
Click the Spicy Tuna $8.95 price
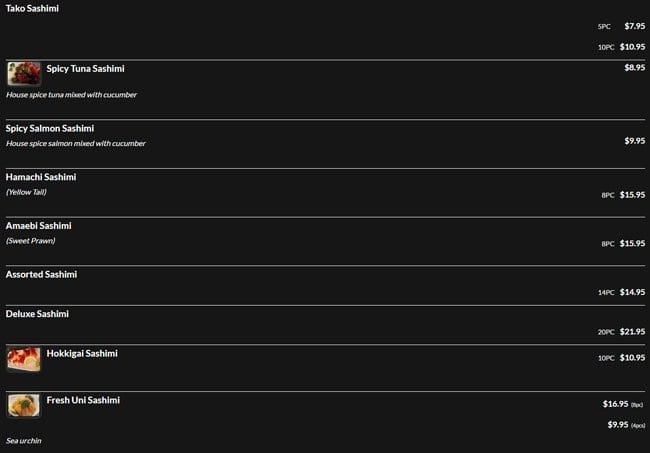634,68
